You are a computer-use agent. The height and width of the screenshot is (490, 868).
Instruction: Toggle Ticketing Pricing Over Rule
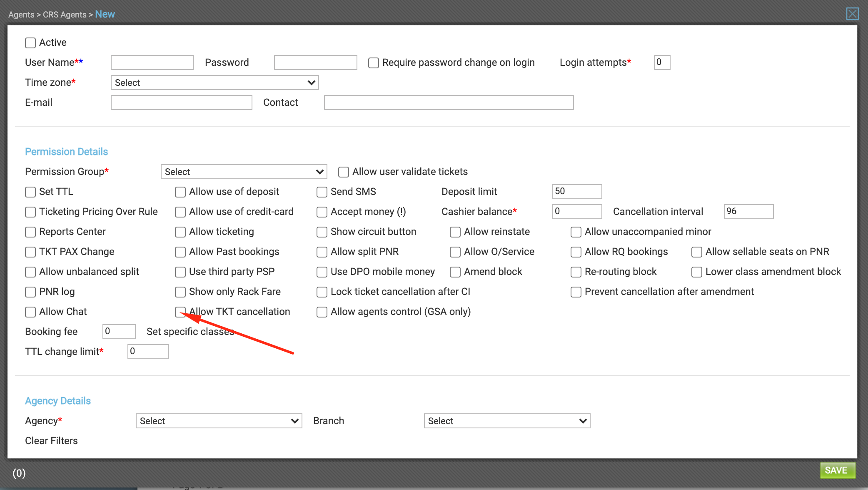click(x=30, y=212)
